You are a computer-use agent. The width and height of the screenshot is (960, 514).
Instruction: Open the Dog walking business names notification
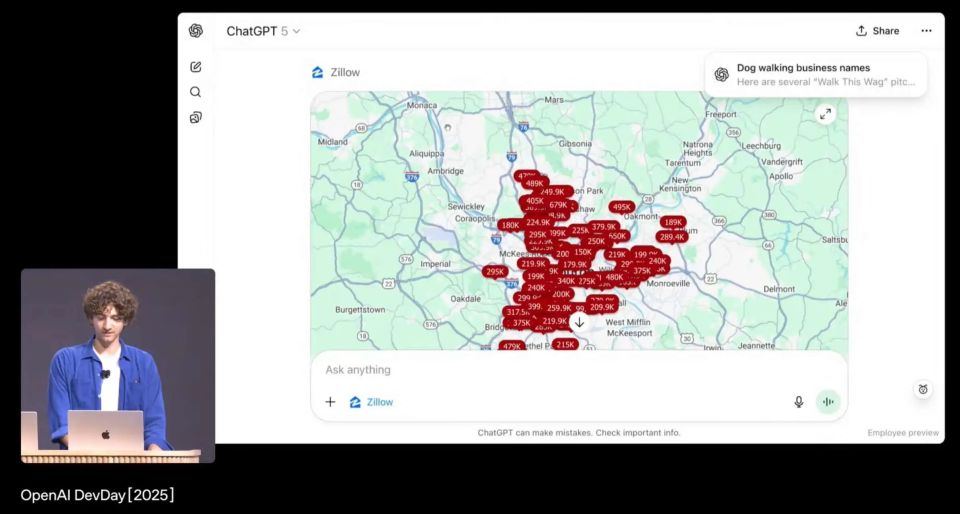816,75
